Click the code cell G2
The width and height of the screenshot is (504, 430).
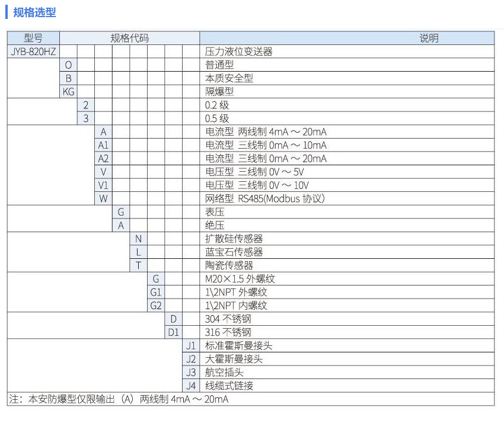[x=156, y=306]
